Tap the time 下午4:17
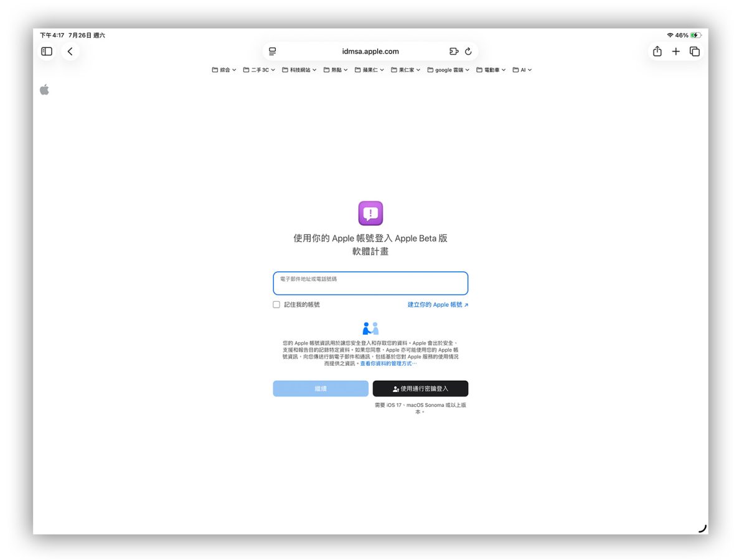Screen dimensions: 747x560 (52, 35)
